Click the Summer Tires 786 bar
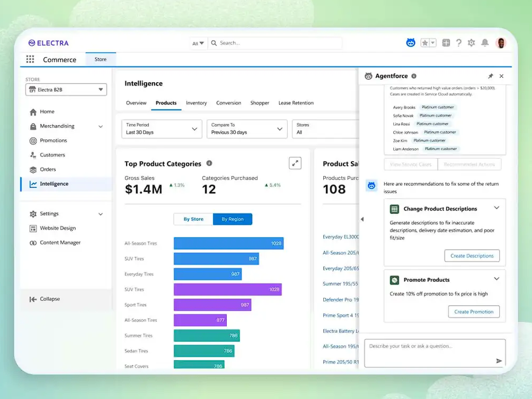The height and width of the screenshot is (399, 532). pyautogui.click(x=207, y=335)
